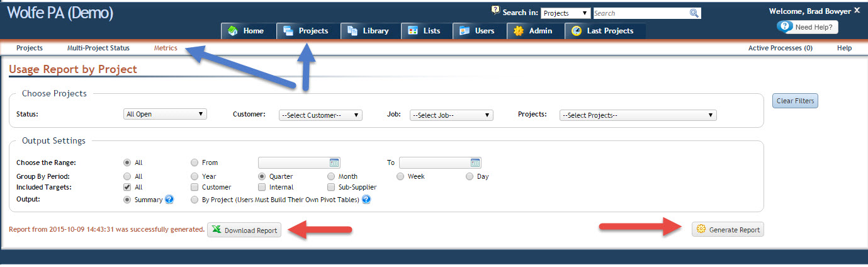Open the Last Projects tab
Viewport: 868px width, 267px height.
[605, 31]
